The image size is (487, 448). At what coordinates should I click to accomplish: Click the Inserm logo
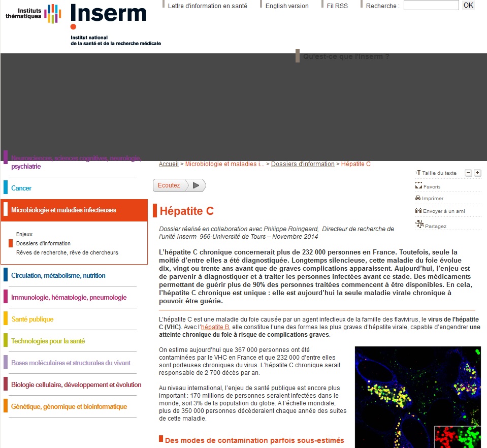(x=108, y=18)
